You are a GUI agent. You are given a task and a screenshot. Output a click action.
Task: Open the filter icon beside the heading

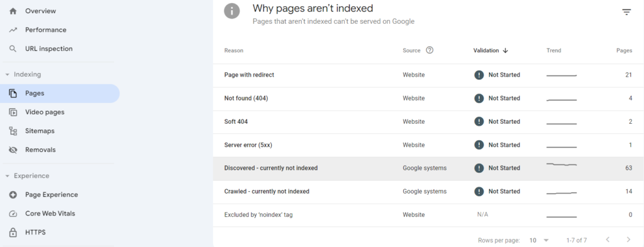[626, 13]
